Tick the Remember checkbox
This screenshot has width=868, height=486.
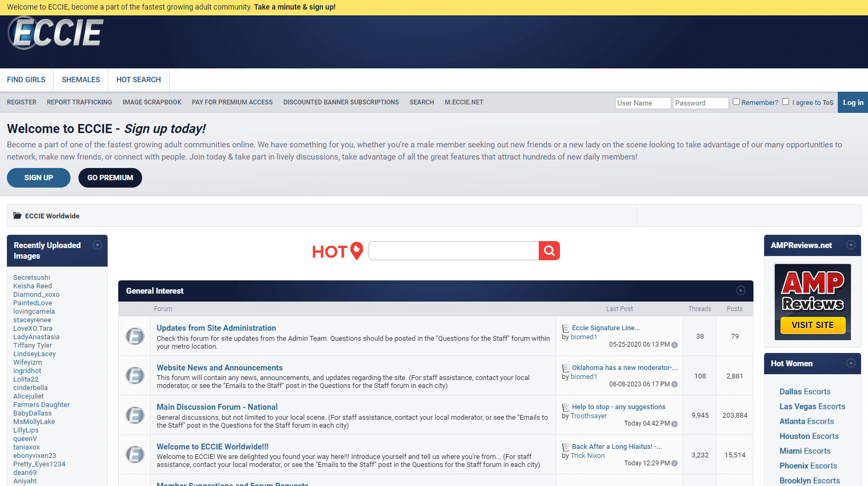point(736,102)
